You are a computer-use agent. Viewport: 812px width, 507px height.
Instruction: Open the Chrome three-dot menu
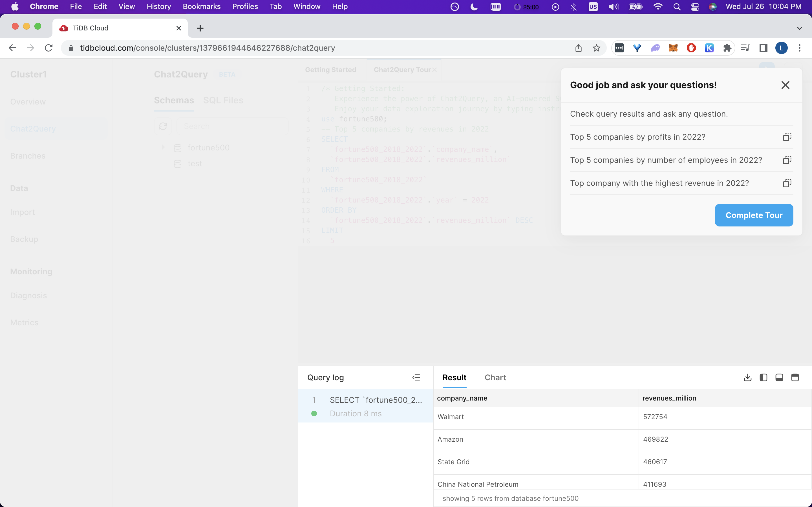click(x=799, y=48)
